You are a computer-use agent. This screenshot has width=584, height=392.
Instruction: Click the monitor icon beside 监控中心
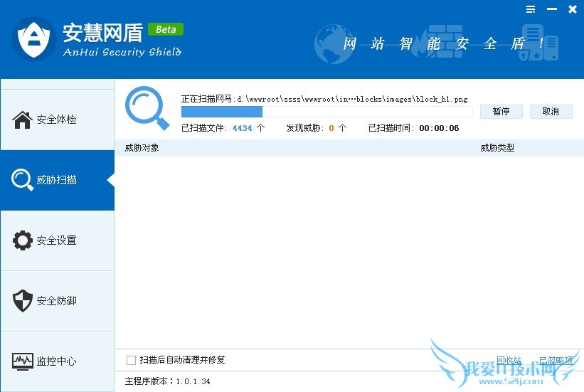click(22, 361)
